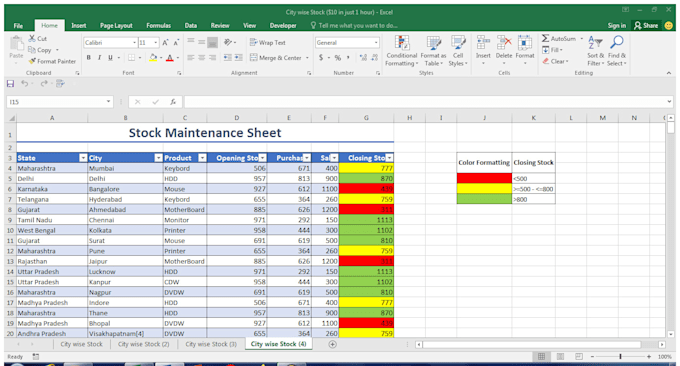
Task: Open the Opening Stock filter dropdown
Action: pos(262,158)
